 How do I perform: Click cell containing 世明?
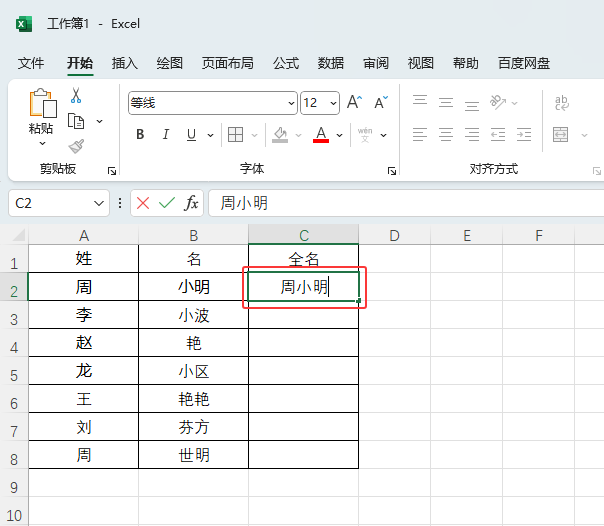pyautogui.click(x=193, y=455)
